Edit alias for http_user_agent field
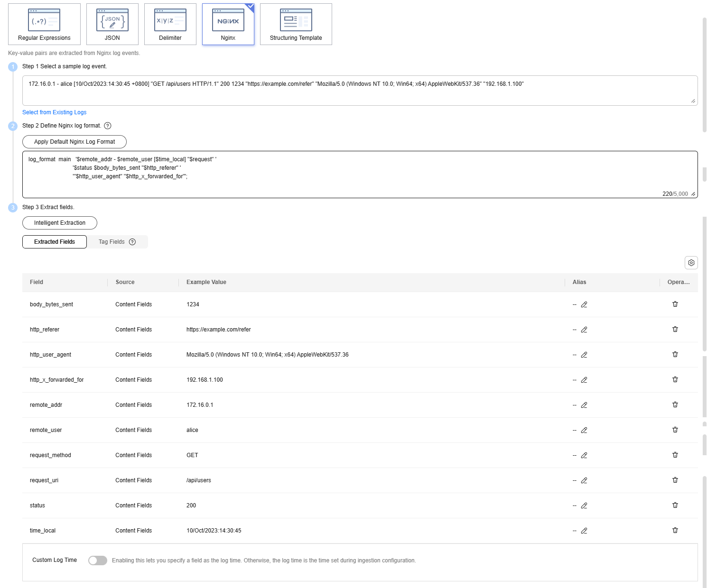Screen dimensions: 707x588 click(584, 355)
